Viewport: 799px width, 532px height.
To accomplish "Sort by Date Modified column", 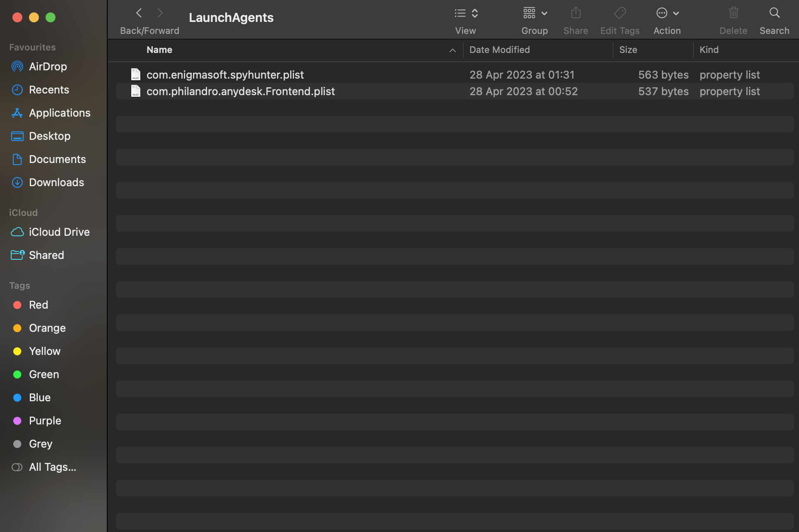I will [499, 50].
